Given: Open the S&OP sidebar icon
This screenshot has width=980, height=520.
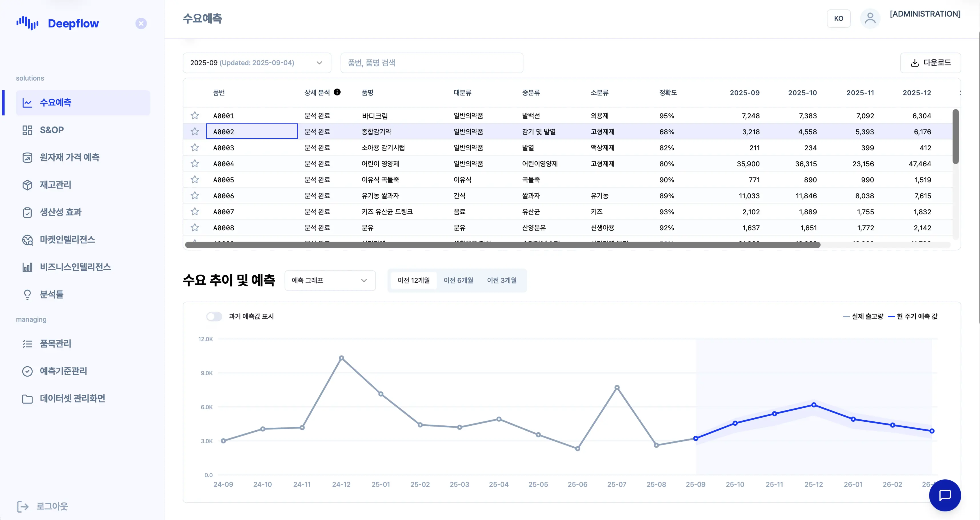Looking at the screenshot, I should coord(27,130).
